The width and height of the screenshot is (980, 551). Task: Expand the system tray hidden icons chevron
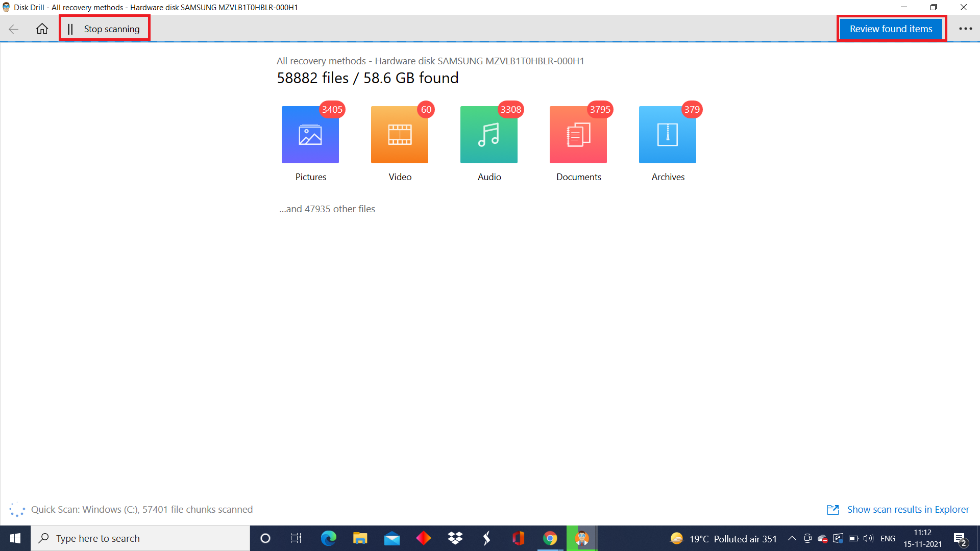tap(792, 538)
